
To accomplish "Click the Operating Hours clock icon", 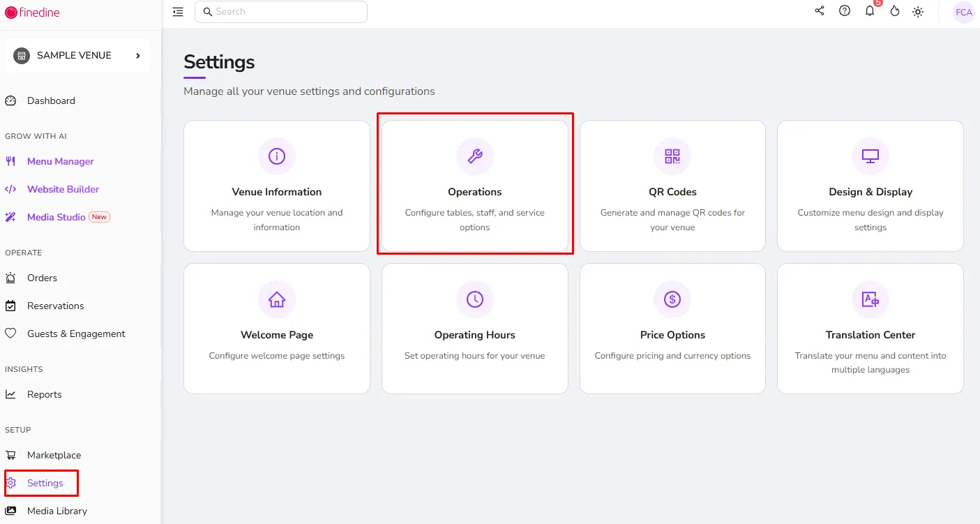I will [x=475, y=299].
